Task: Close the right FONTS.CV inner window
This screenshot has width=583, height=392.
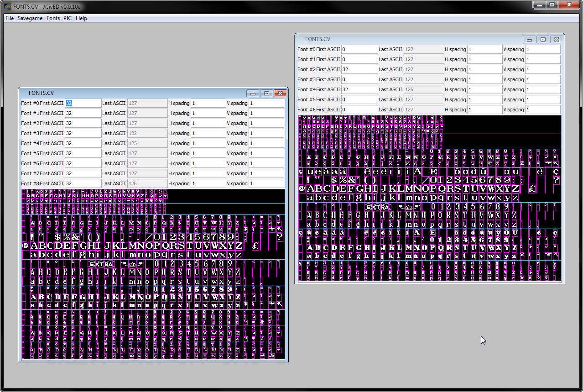Action: [x=556, y=40]
